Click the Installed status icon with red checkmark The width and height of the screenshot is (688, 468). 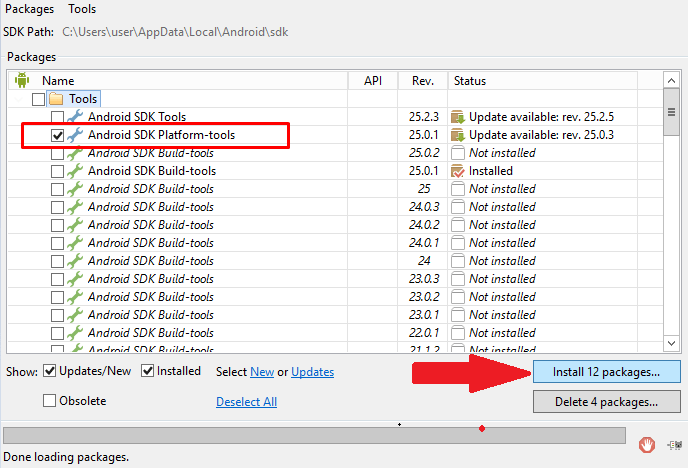coord(458,171)
